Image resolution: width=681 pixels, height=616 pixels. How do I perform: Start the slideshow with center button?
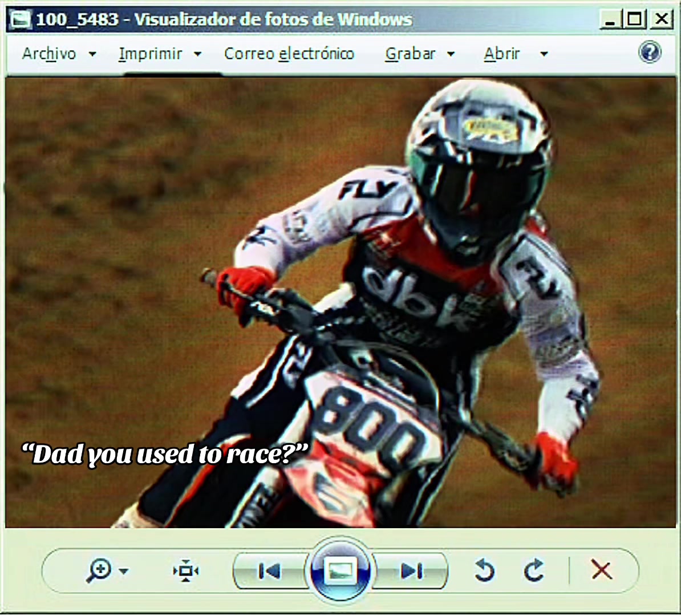(x=340, y=570)
